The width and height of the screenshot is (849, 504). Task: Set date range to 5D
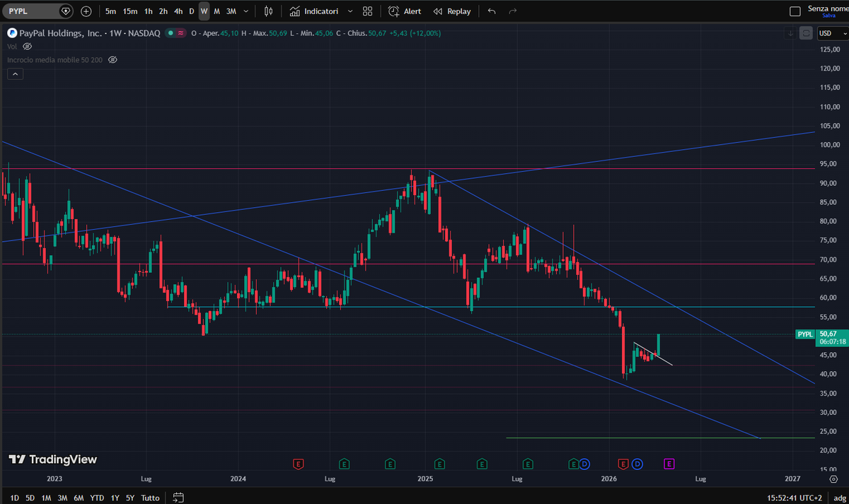[x=30, y=498]
